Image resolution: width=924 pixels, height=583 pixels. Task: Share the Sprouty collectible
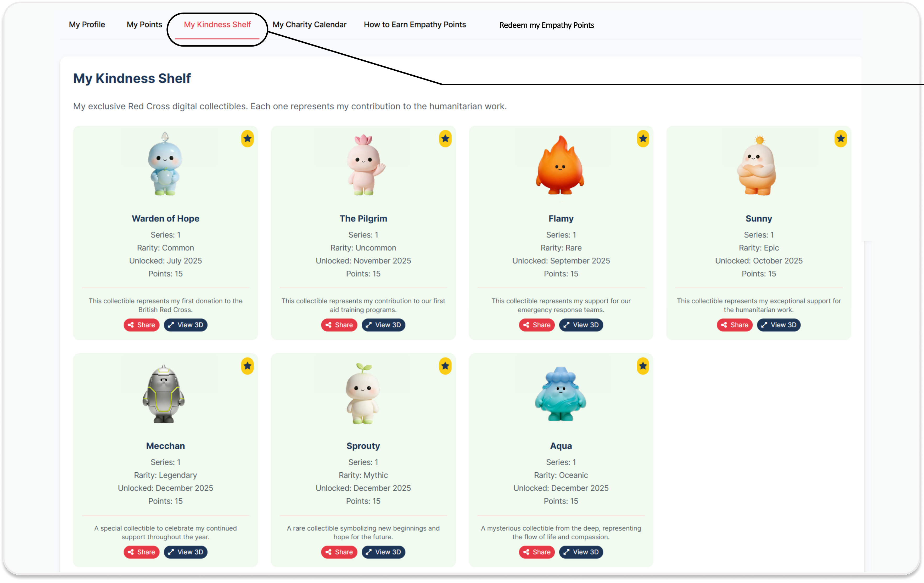click(339, 552)
